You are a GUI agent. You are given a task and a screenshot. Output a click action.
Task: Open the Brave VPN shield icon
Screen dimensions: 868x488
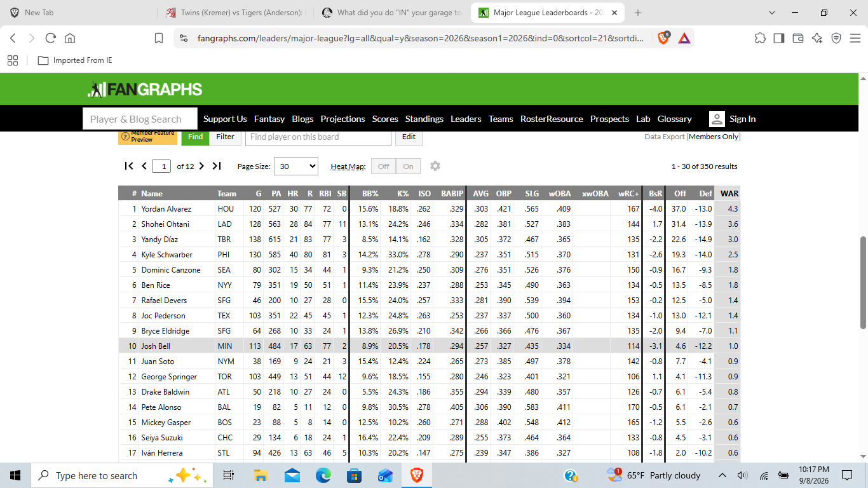(836, 38)
